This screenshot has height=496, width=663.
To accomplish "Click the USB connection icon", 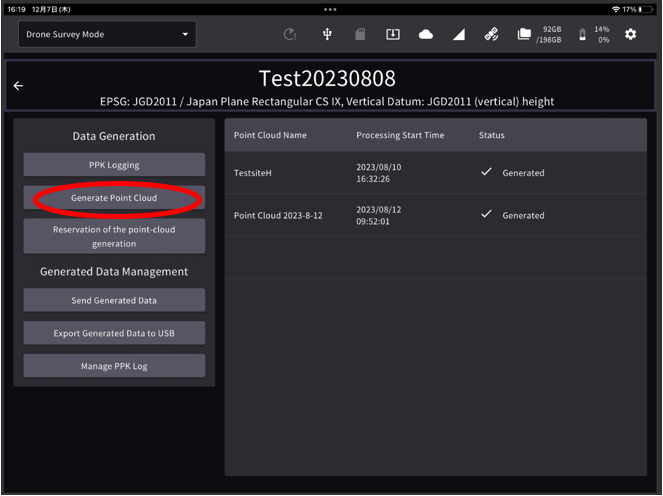I will tap(327, 34).
